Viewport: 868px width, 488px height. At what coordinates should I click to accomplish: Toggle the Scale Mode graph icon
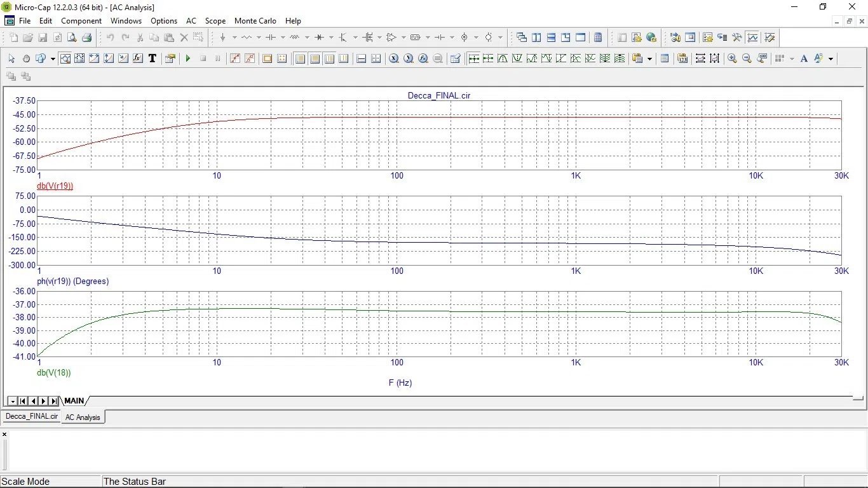(65, 58)
